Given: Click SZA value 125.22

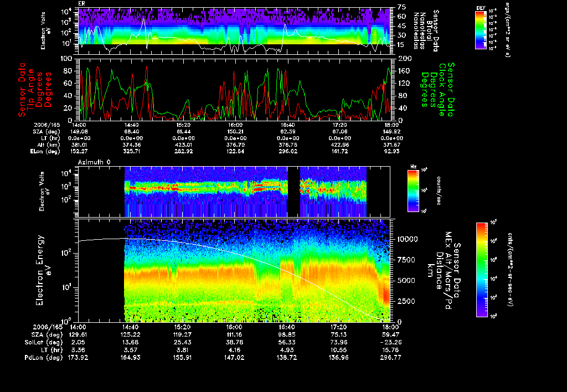Looking at the screenshot, I should coord(131,334).
